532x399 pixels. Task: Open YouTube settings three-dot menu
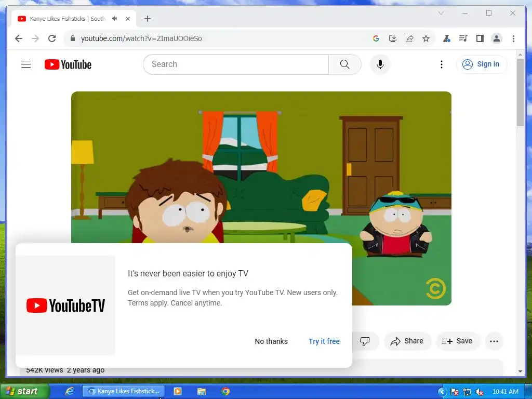click(x=442, y=64)
